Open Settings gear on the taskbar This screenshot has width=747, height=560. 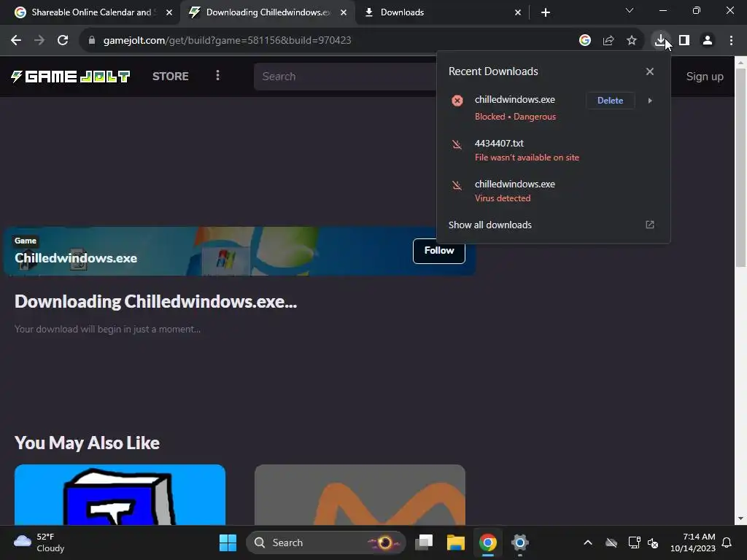click(x=519, y=542)
